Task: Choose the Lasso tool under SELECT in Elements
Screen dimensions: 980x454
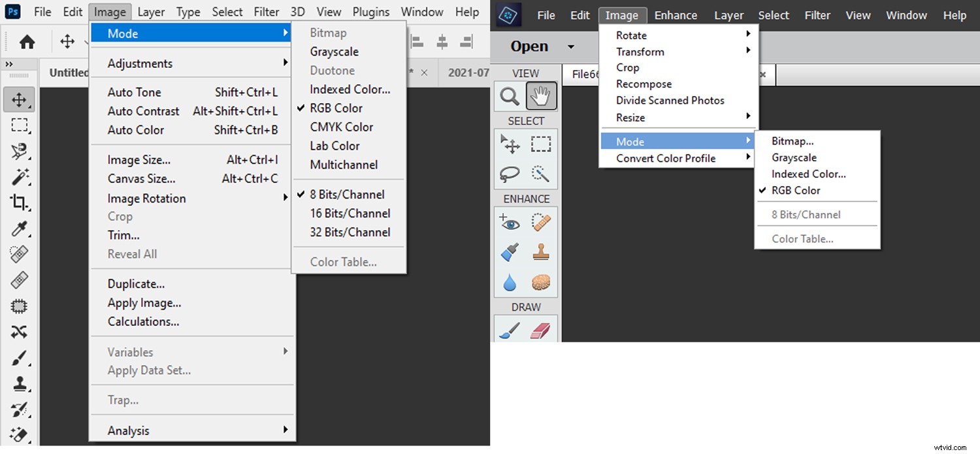Action: 509,174
